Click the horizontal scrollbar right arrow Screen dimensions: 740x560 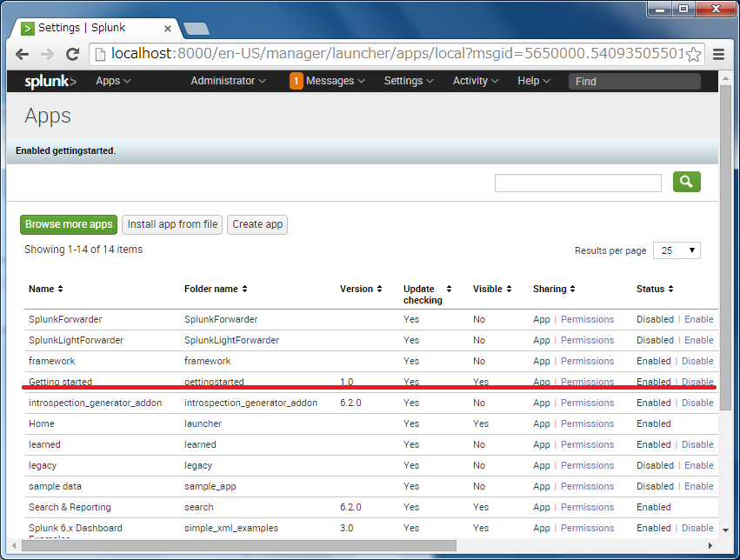tap(710, 546)
